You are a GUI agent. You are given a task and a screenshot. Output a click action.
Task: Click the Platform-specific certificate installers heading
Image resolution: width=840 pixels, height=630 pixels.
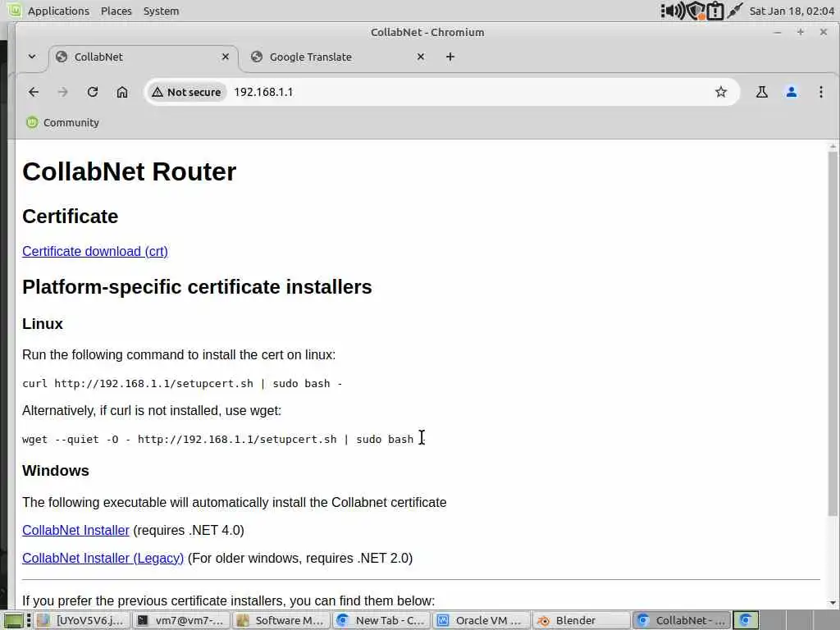tap(197, 287)
